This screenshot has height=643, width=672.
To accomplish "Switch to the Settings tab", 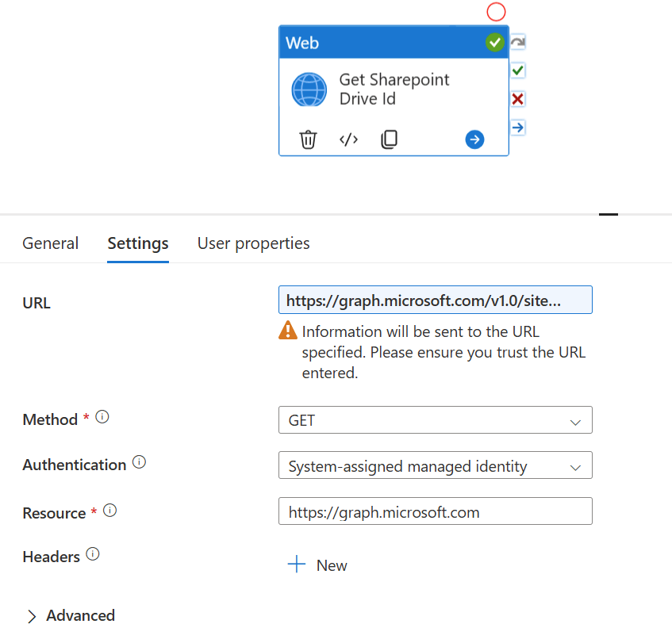I will point(137,243).
